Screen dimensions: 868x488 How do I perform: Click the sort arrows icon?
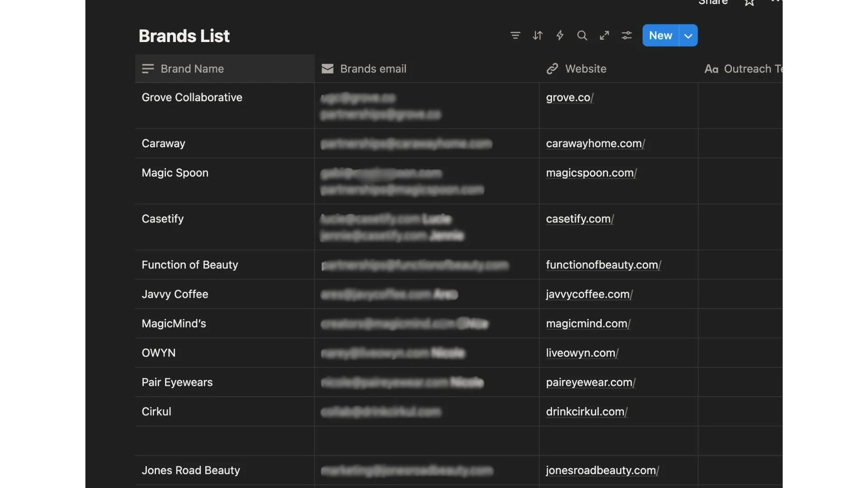(x=538, y=35)
